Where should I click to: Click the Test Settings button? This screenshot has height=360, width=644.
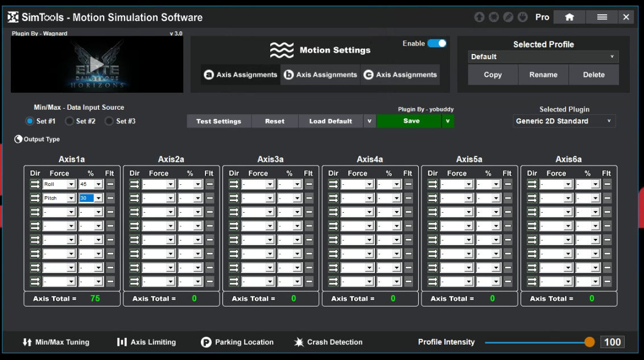218,121
